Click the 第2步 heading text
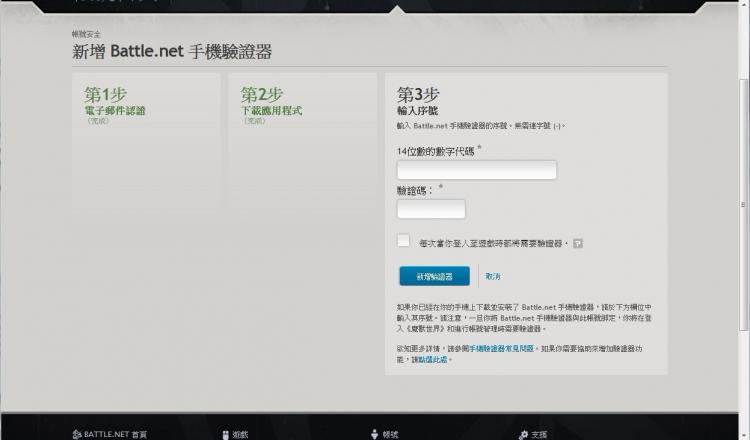The width and height of the screenshot is (750, 440). (262, 94)
